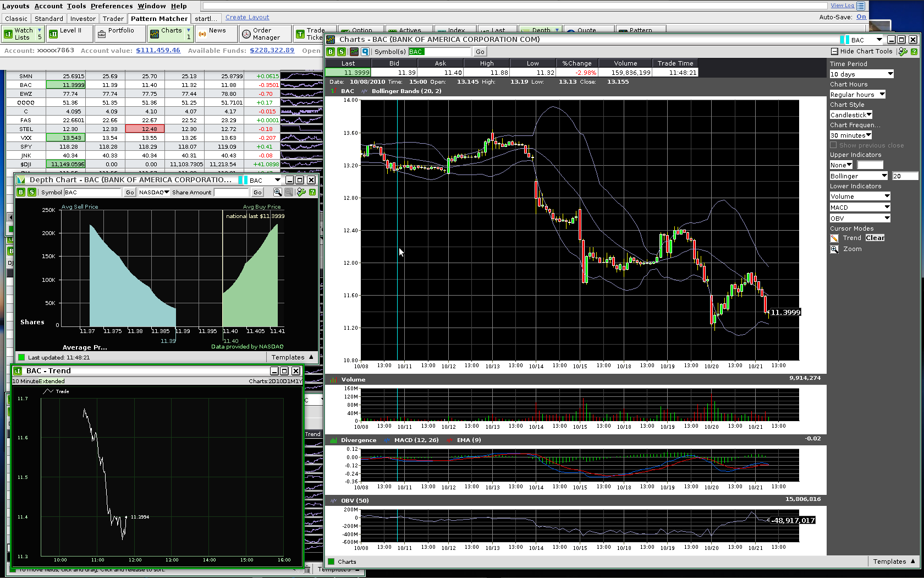The width and height of the screenshot is (924, 578).
Task: Open the Time Period dropdown
Action: [862, 74]
